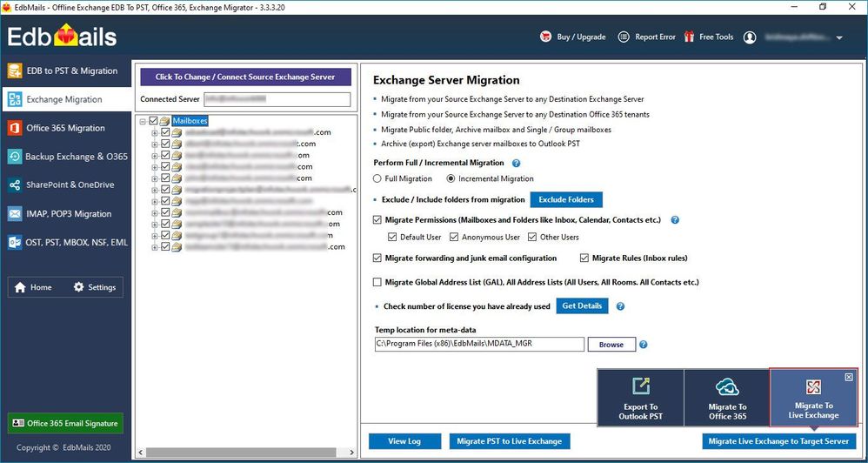Select the Full Migration radio button

pos(377,179)
